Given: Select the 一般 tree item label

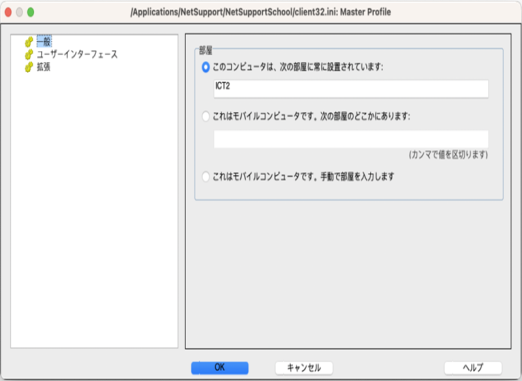Looking at the screenshot, I should pyautogui.click(x=44, y=42).
